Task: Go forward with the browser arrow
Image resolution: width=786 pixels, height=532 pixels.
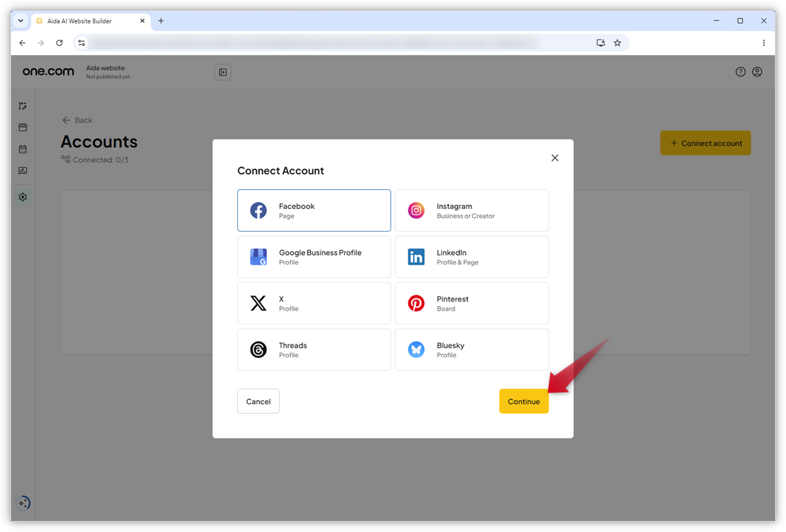Action: click(41, 43)
